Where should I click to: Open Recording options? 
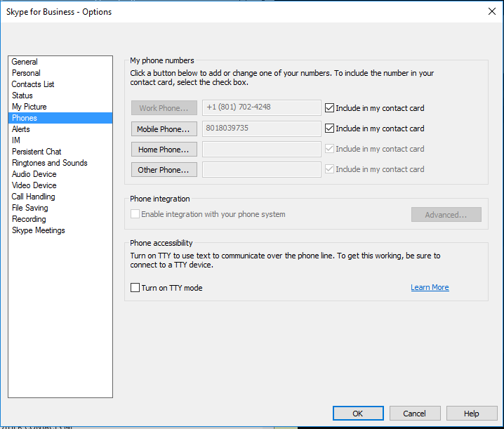tap(29, 219)
